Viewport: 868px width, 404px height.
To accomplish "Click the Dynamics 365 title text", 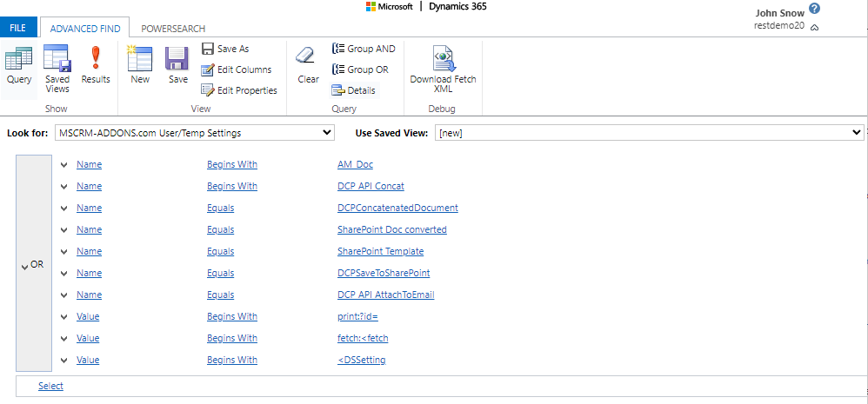I will pyautogui.click(x=457, y=7).
